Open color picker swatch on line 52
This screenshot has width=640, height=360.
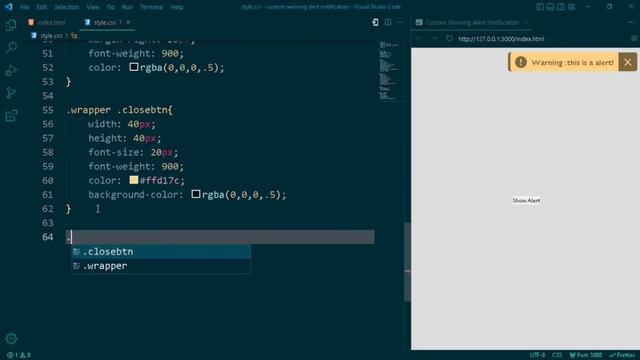(x=134, y=67)
